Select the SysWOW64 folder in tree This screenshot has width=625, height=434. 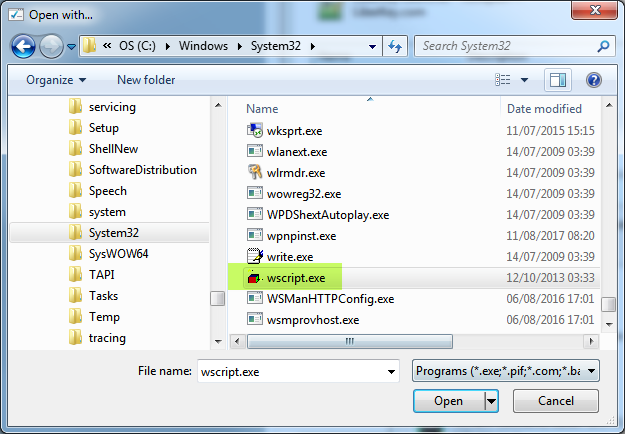pyautogui.click(x=118, y=254)
